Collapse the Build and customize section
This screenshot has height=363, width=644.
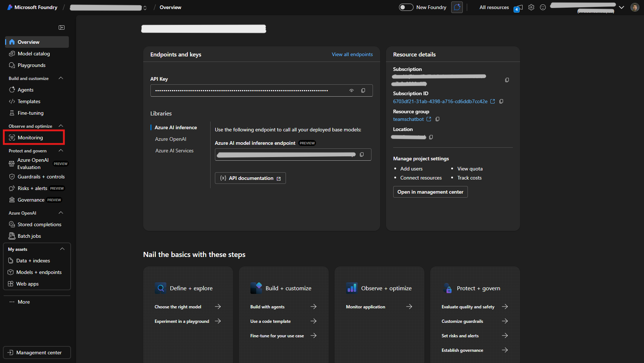(x=61, y=78)
